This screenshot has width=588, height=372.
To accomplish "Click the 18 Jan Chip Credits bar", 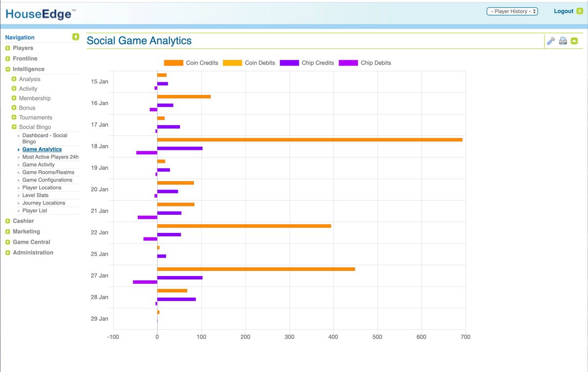I will (x=180, y=148).
